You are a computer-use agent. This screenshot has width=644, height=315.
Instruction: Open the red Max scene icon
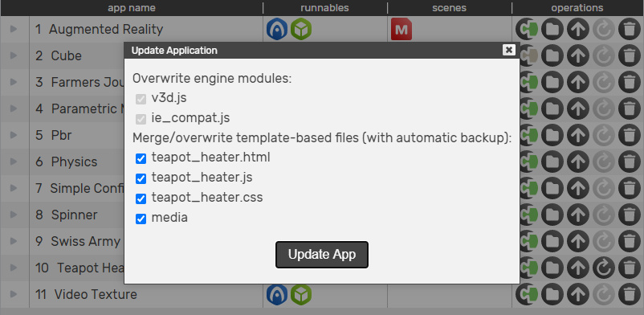401,29
